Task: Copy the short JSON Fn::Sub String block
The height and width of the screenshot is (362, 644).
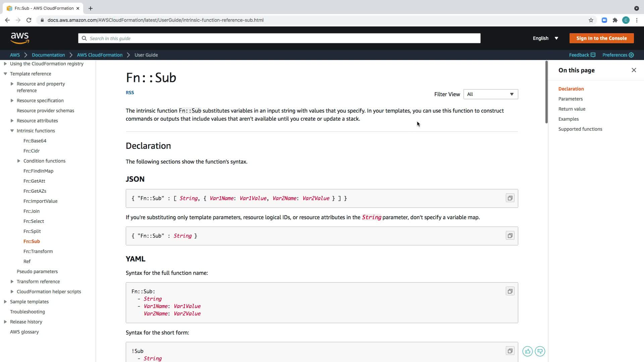Action: pos(510,236)
